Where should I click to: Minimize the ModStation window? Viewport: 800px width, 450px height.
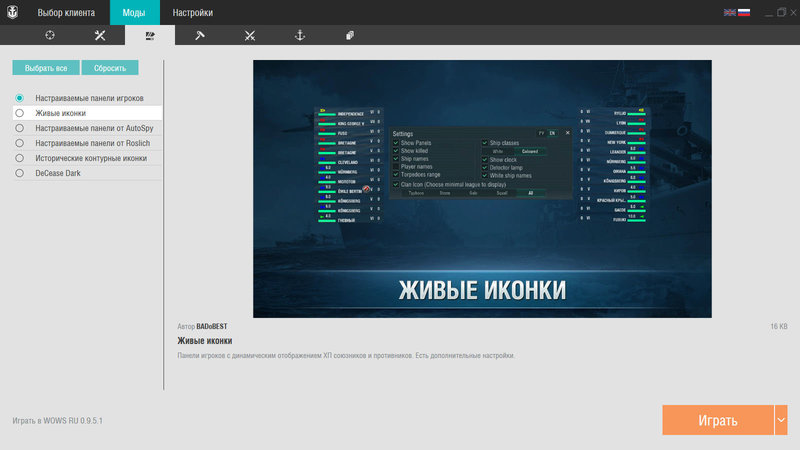tap(768, 13)
